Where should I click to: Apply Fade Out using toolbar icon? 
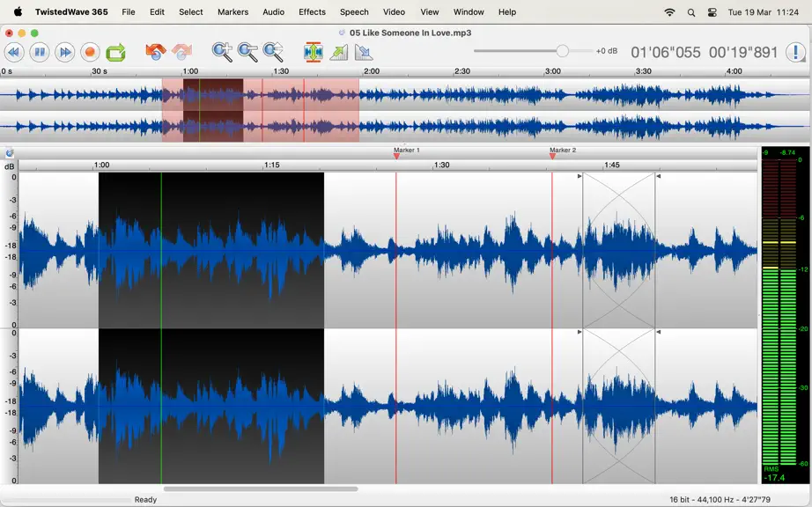pos(364,52)
